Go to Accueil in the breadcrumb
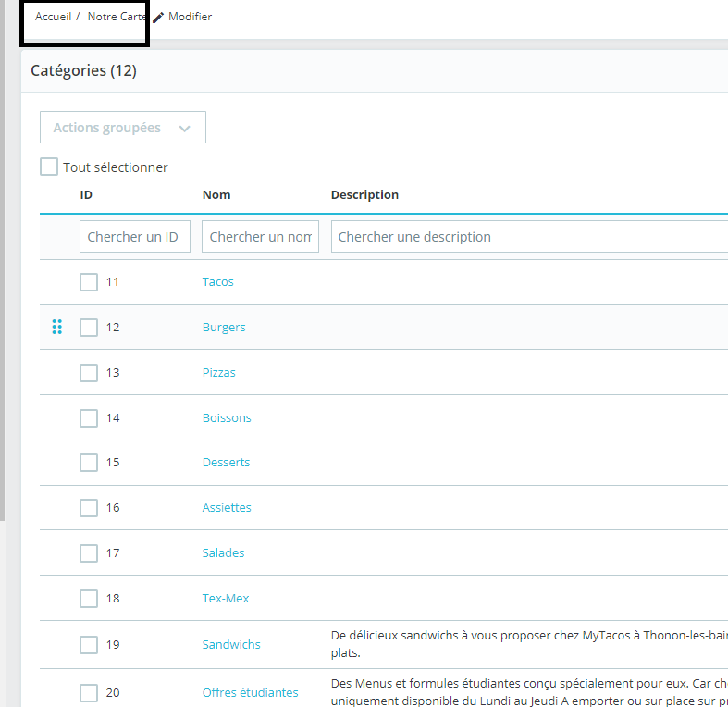 coord(53,17)
